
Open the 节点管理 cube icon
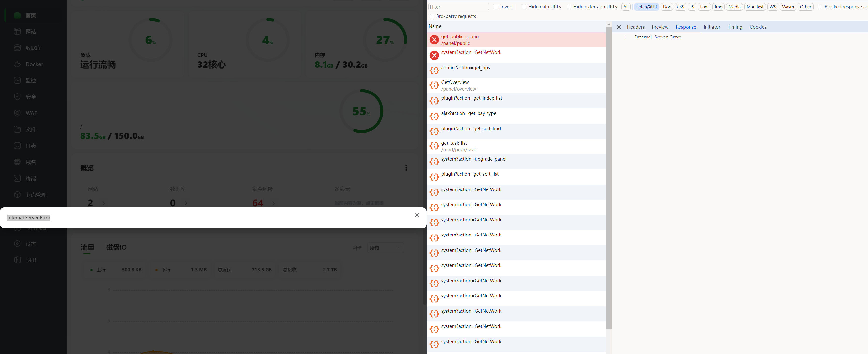[17, 194]
